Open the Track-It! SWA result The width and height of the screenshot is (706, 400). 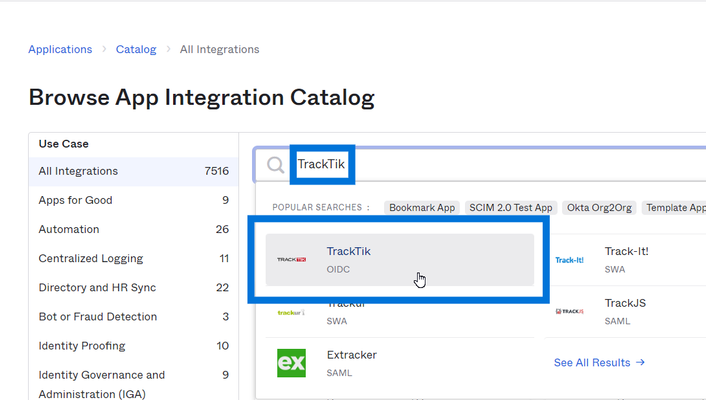click(x=625, y=260)
